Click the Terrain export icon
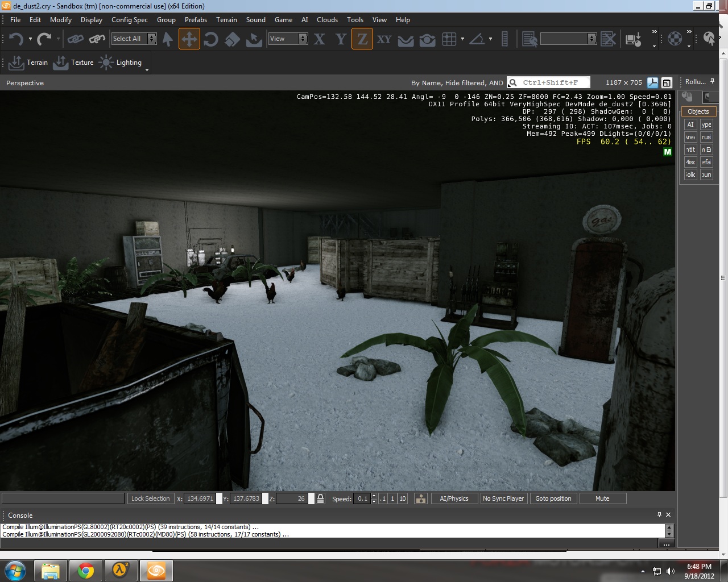Viewport: 728px width, 582px height. pyautogui.click(x=16, y=63)
